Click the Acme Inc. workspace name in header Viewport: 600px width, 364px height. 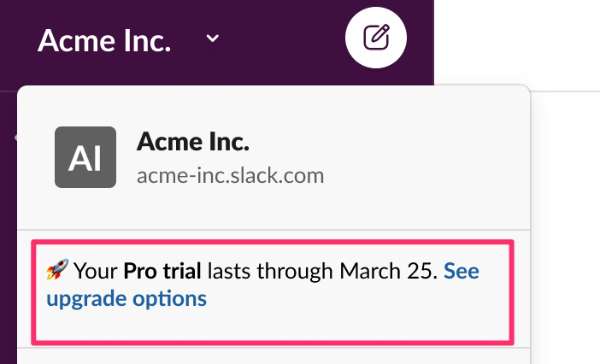click(104, 40)
